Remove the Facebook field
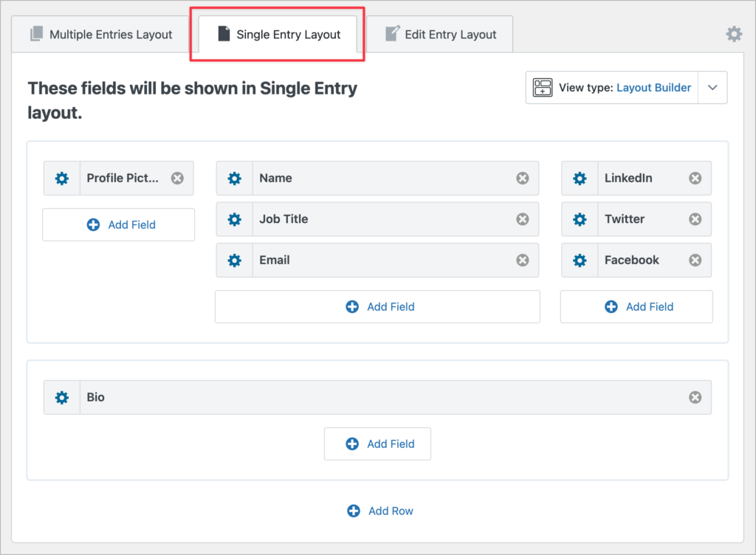 (x=695, y=261)
